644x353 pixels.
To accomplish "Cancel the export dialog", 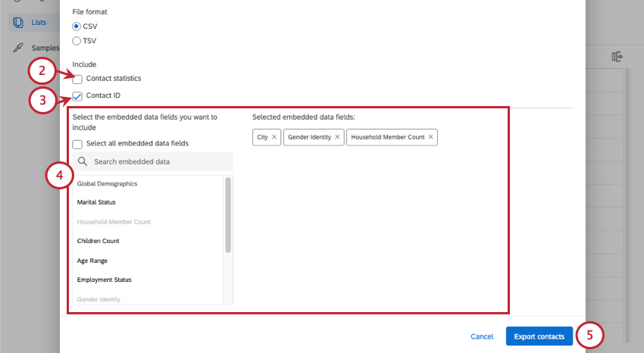I will [x=482, y=336].
